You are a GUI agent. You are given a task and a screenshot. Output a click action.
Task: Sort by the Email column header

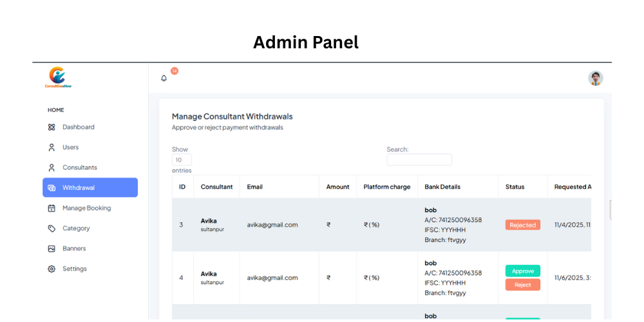(279, 187)
